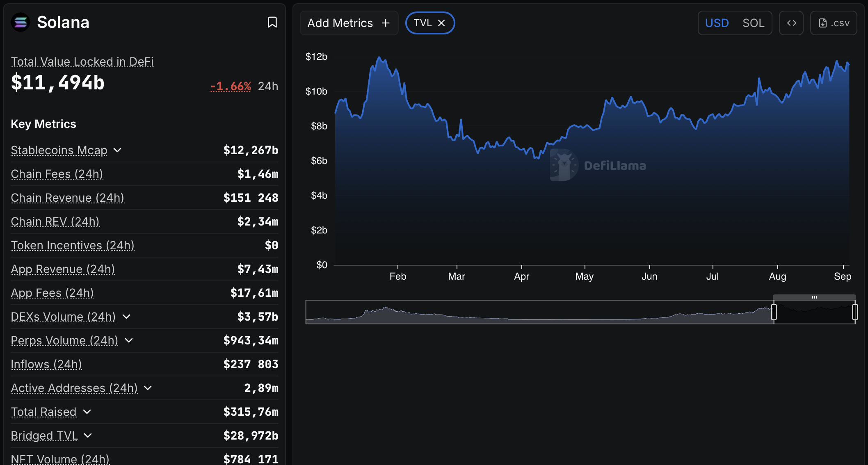Open the Add Metrics menu
Viewport: 868px width, 465px height.
(x=340, y=23)
